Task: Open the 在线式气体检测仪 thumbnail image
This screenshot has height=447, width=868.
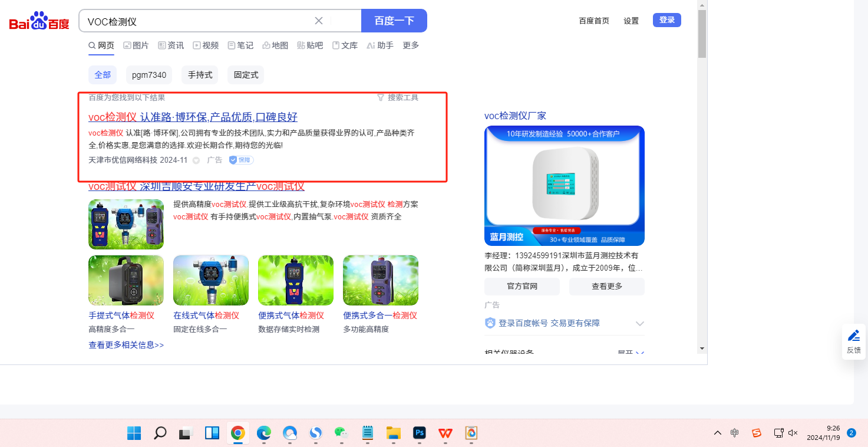Action: (x=211, y=280)
